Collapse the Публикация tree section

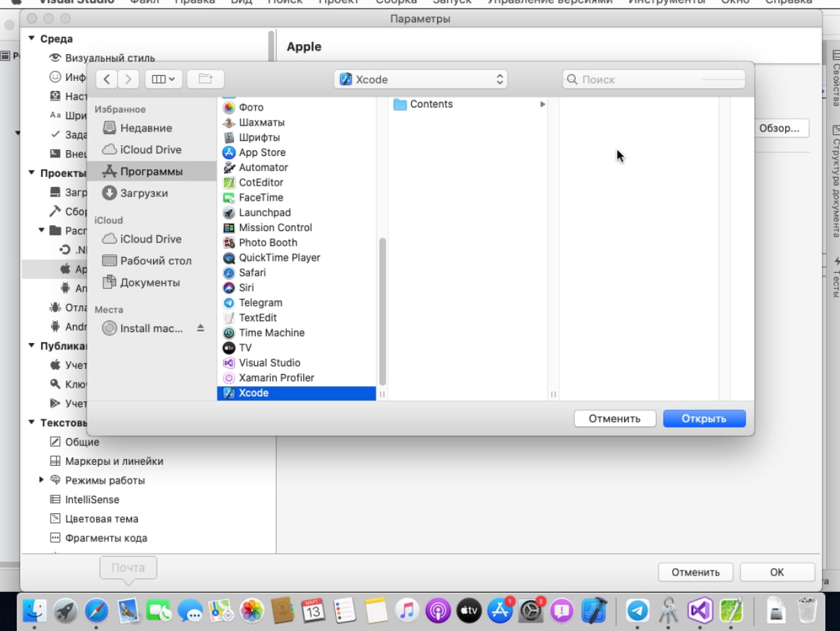coord(31,346)
